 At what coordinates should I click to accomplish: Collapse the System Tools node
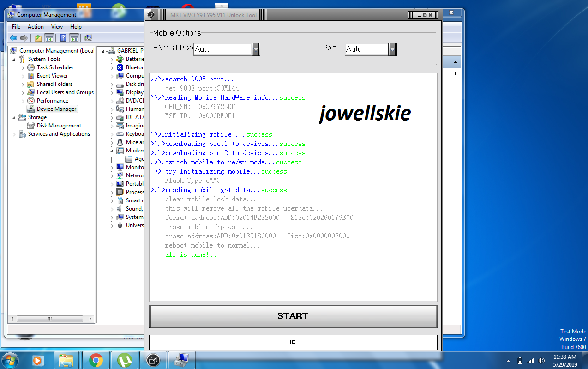pos(14,59)
